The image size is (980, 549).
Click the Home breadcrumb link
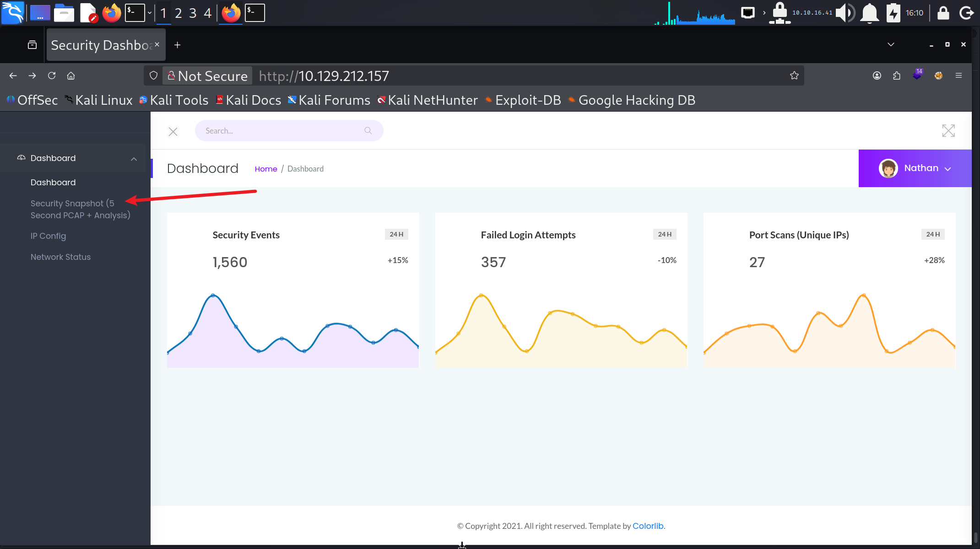(265, 169)
